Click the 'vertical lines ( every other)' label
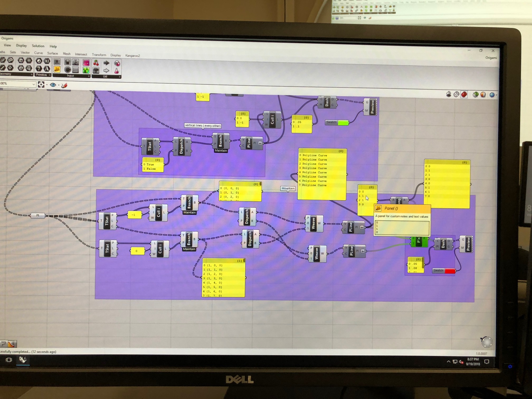Screen dimensions: 532x399 pos(202,126)
